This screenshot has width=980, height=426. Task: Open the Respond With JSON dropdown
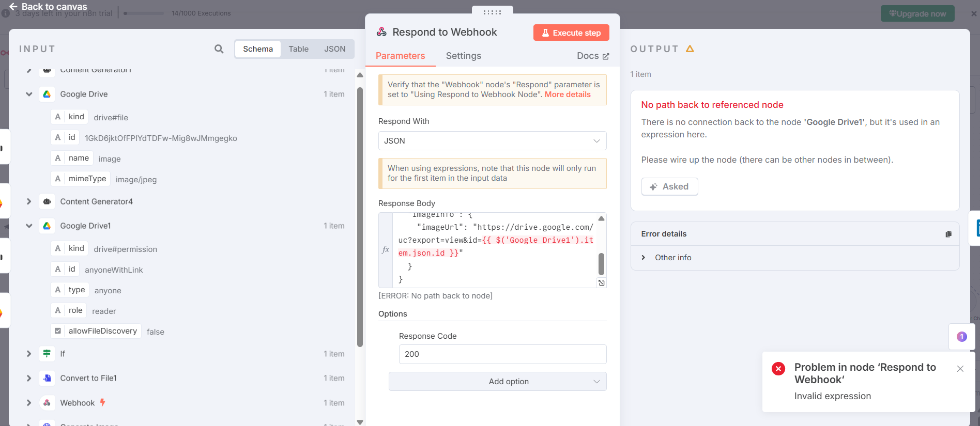[x=492, y=141]
